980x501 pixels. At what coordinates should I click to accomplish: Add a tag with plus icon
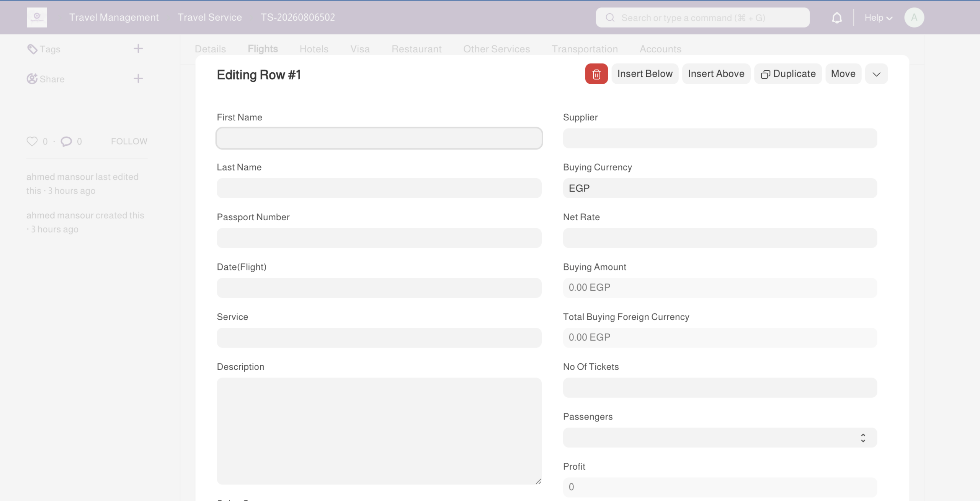click(138, 49)
